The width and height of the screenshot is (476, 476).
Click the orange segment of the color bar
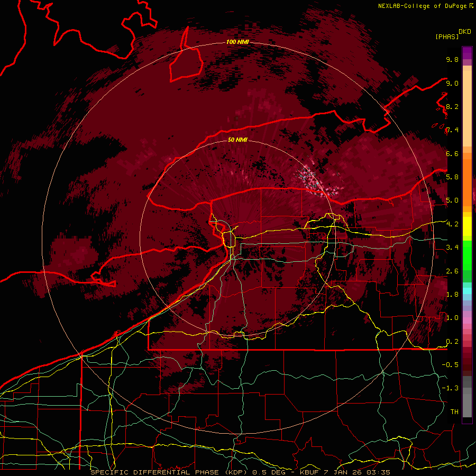[467, 182]
